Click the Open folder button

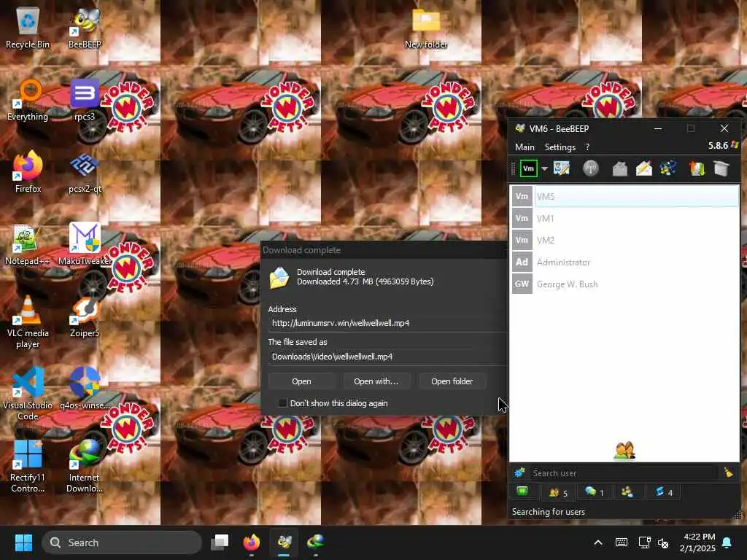click(x=452, y=381)
